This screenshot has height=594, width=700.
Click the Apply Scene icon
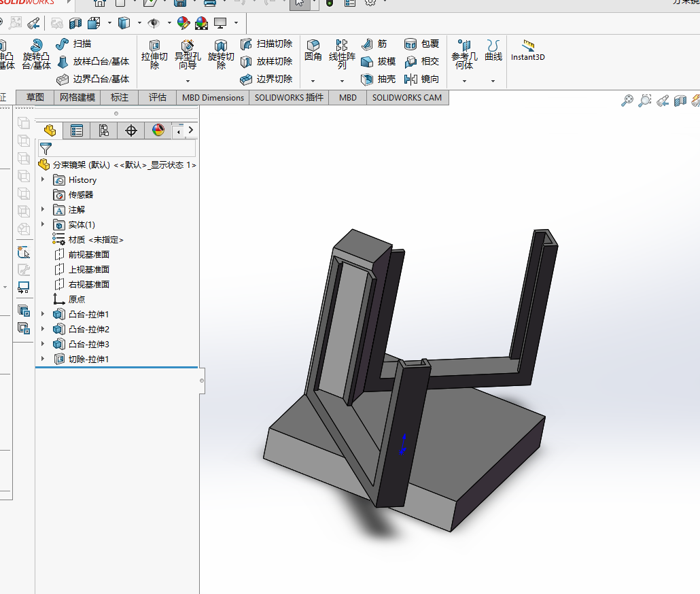click(x=201, y=22)
